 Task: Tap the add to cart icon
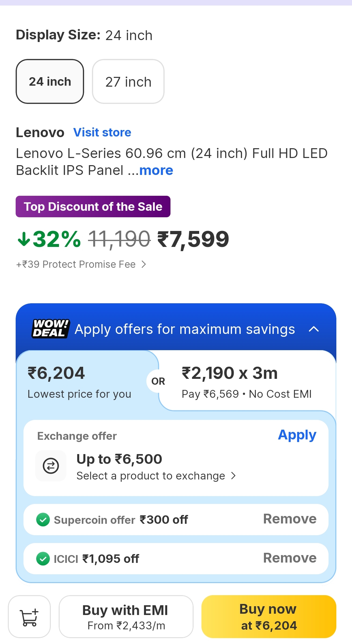tap(29, 617)
